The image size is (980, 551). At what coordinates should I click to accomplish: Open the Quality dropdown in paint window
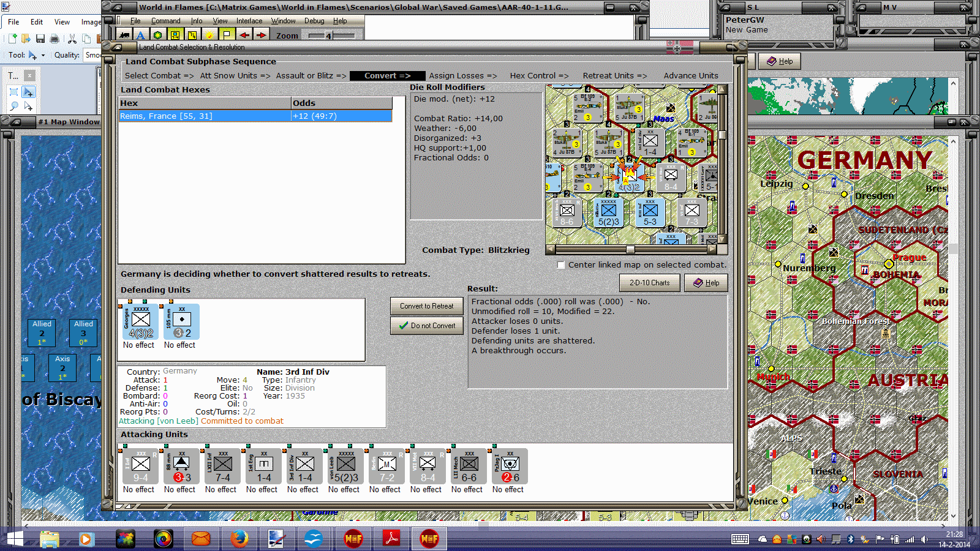(x=93, y=55)
